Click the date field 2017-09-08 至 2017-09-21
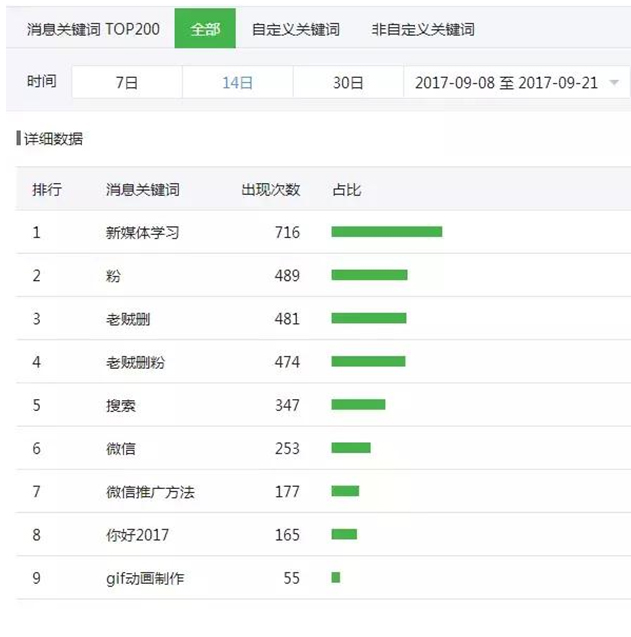This screenshot has height=637, width=631. [505, 83]
